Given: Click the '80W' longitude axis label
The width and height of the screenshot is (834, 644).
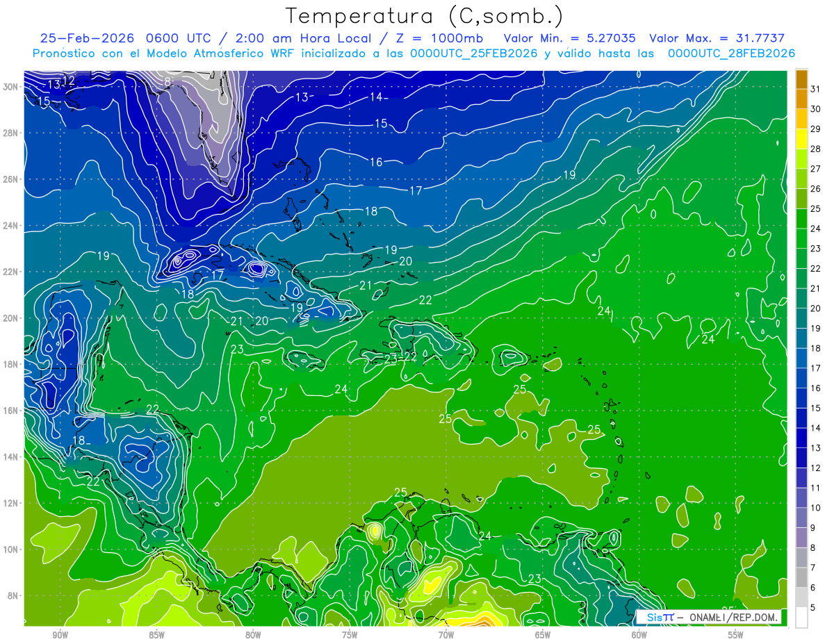Looking at the screenshot, I should coord(253,635).
